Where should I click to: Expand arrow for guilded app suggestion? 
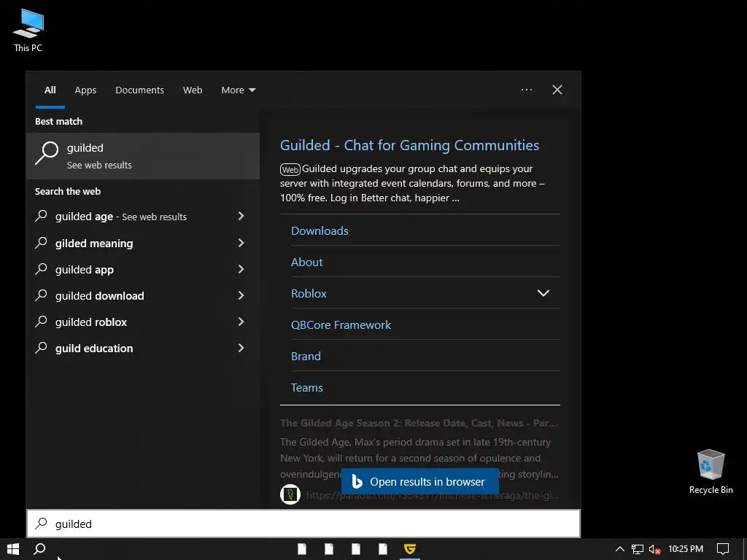coord(241,269)
